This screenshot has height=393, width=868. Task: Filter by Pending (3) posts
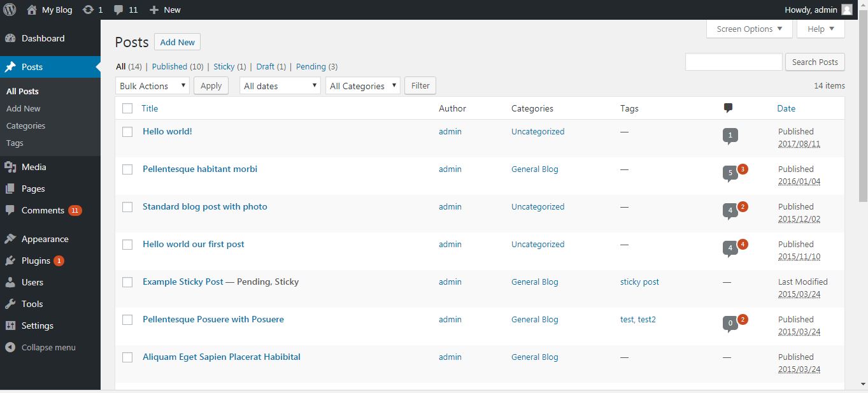click(x=317, y=66)
